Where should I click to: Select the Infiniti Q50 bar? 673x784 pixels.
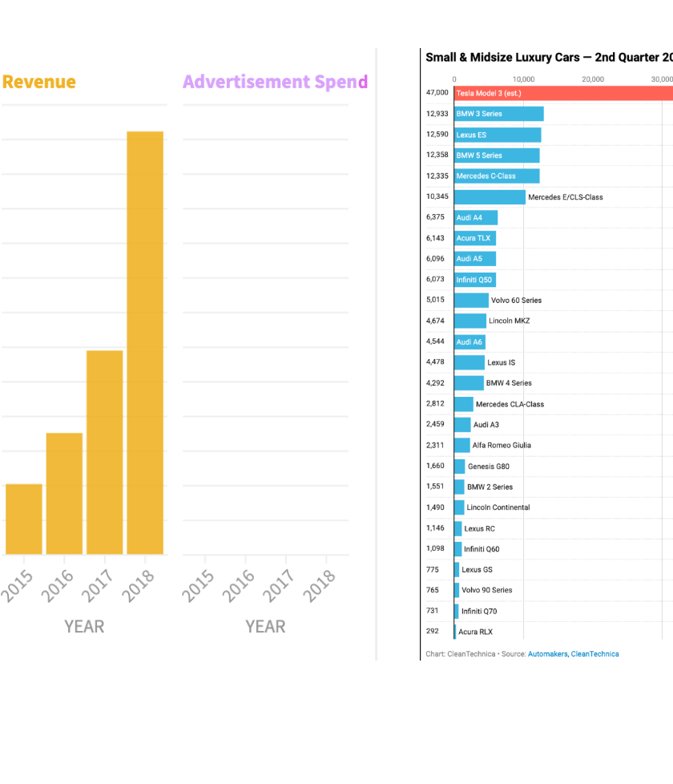click(474, 280)
